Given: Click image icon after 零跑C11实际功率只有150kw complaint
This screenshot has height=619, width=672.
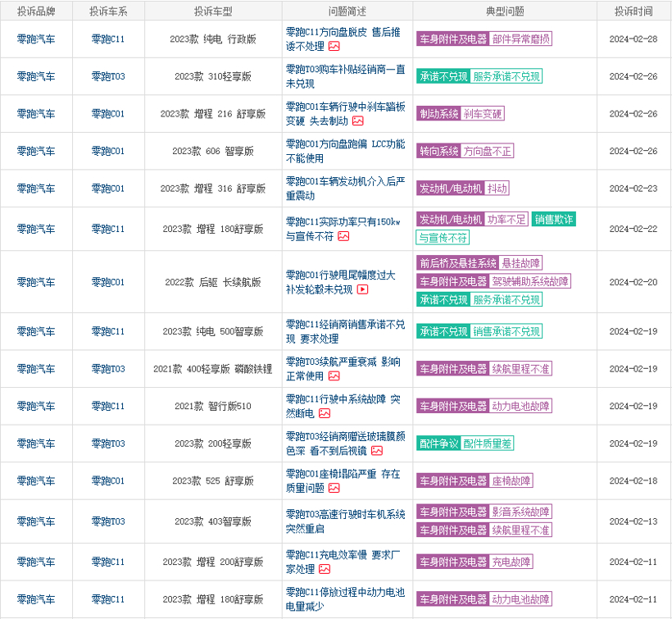Looking at the screenshot, I should (x=343, y=236).
